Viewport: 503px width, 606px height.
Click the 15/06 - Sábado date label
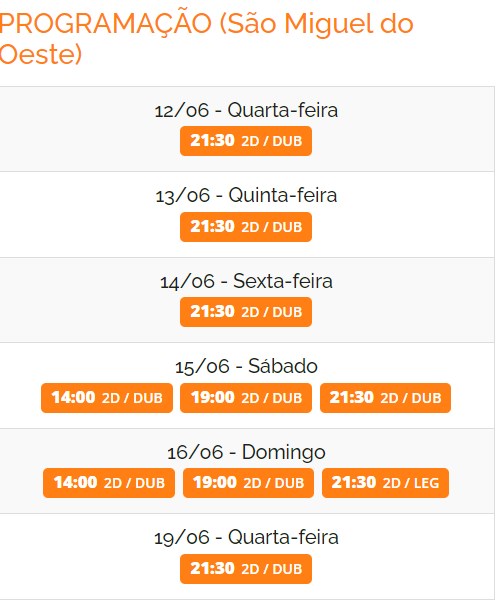(246, 366)
